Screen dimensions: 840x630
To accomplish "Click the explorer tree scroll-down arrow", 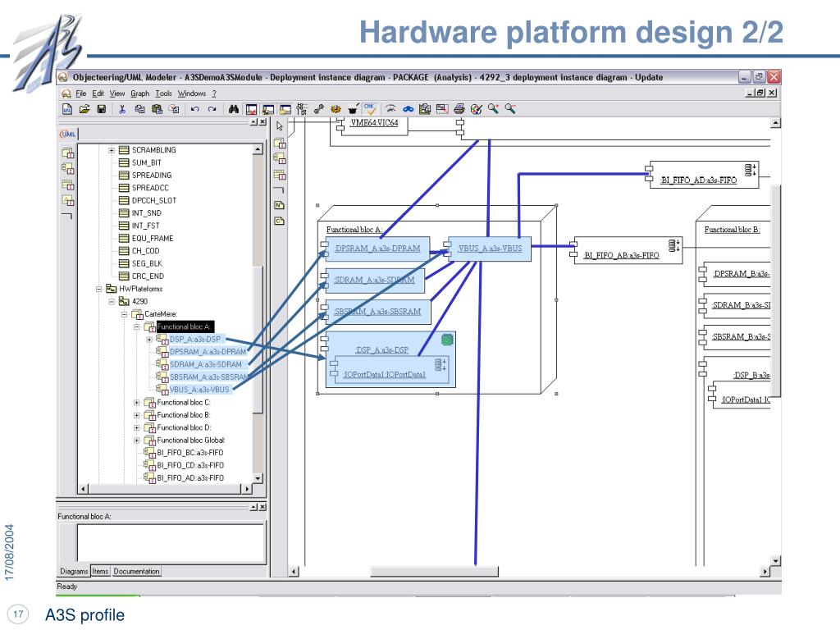I will point(258,478).
